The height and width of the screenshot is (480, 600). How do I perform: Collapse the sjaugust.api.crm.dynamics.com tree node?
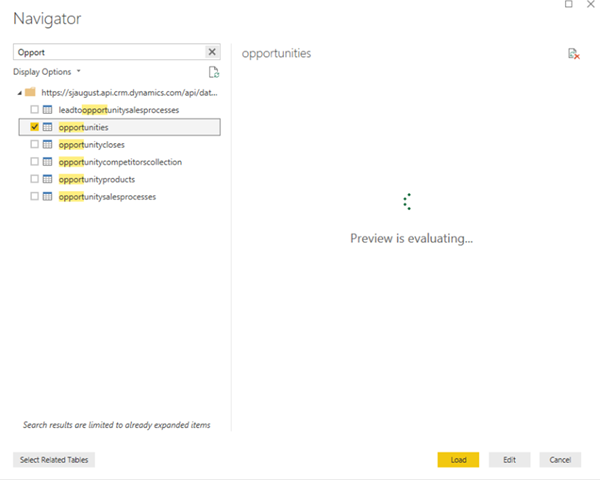[x=19, y=92]
